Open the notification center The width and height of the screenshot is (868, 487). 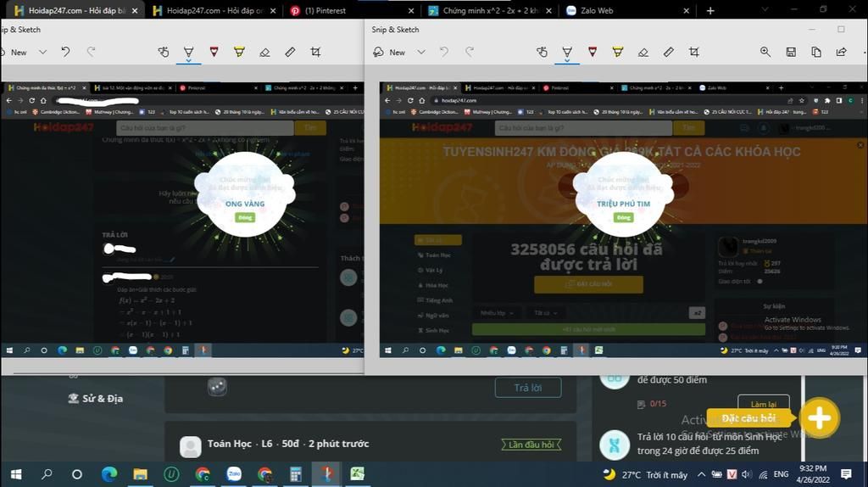tap(846, 474)
